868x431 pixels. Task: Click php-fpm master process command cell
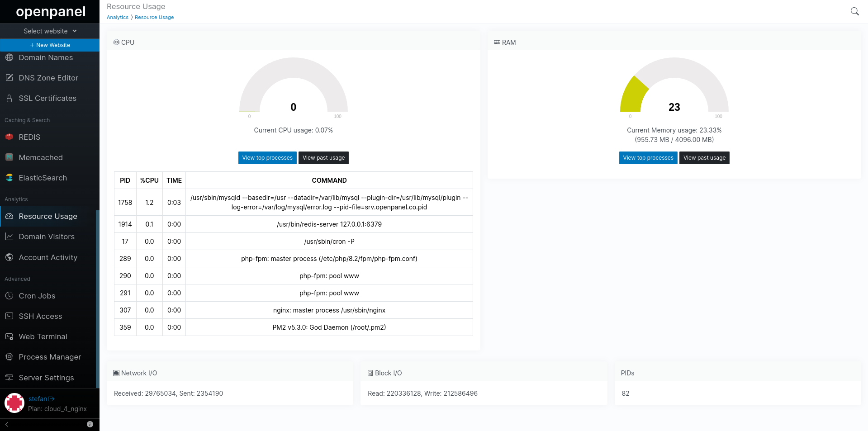click(329, 259)
